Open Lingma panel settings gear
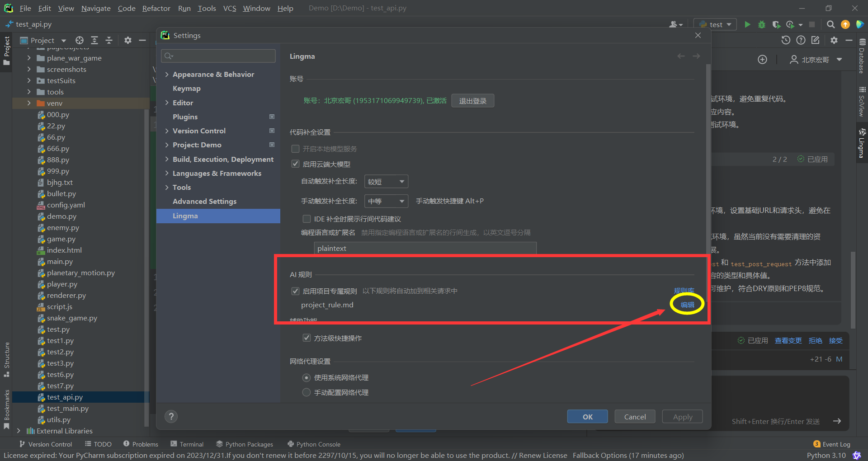The height and width of the screenshot is (461, 868). coord(834,40)
